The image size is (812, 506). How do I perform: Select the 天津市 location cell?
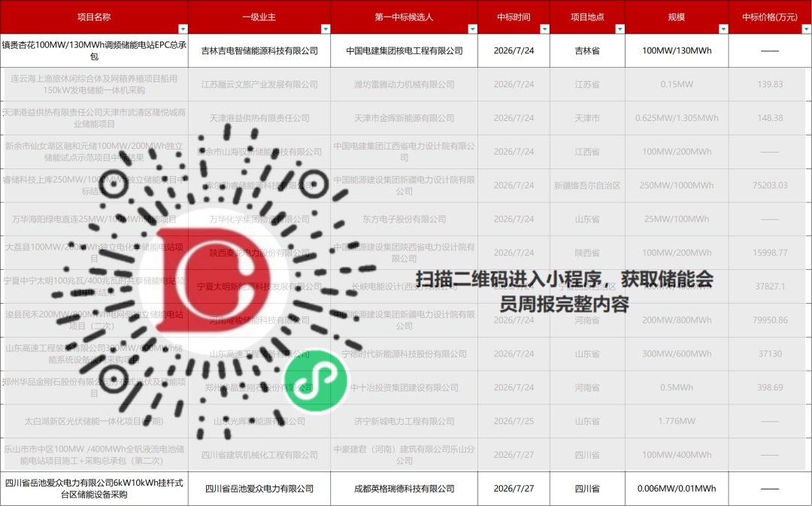pos(587,118)
